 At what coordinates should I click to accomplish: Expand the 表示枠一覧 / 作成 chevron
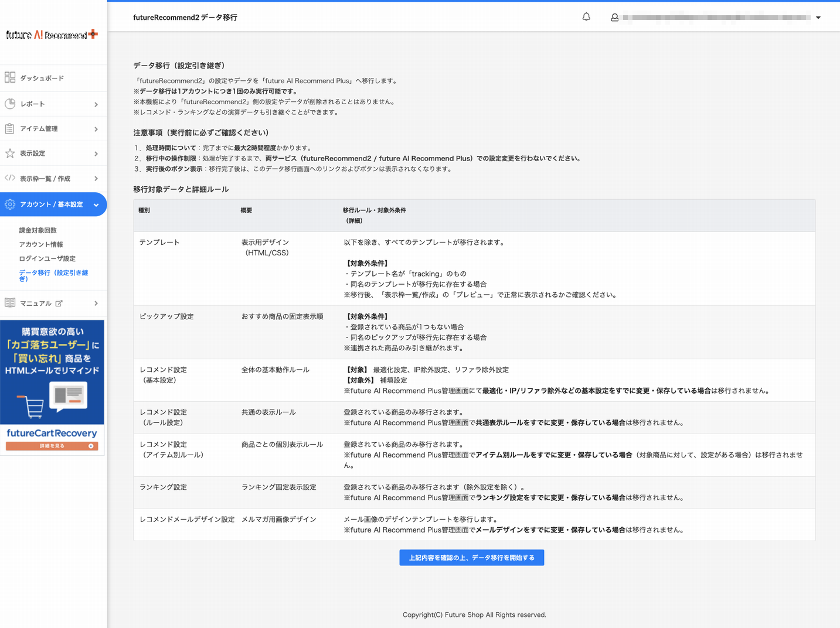pos(96,179)
